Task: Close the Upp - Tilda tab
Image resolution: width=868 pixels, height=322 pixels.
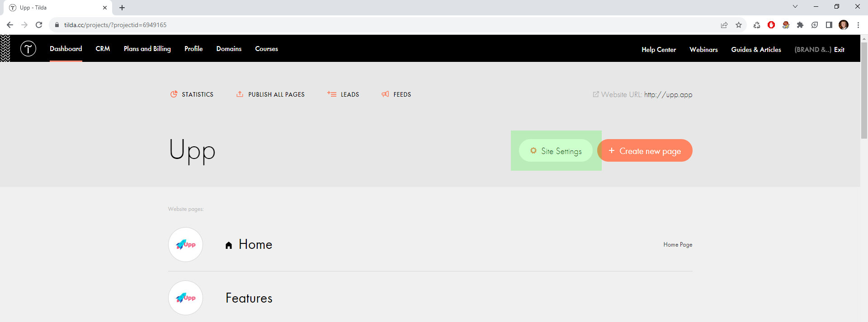Action: [105, 8]
